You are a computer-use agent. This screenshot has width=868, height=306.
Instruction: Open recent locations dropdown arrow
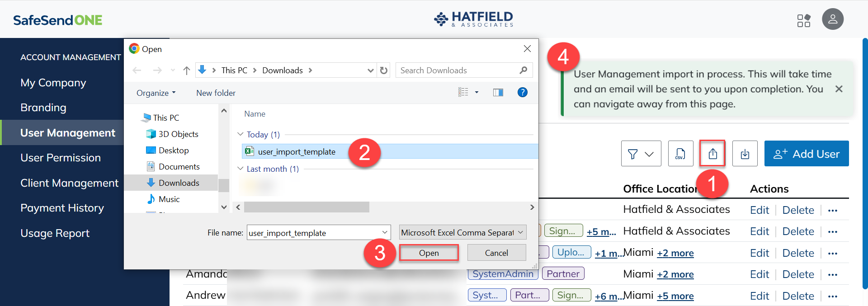coord(173,71)
